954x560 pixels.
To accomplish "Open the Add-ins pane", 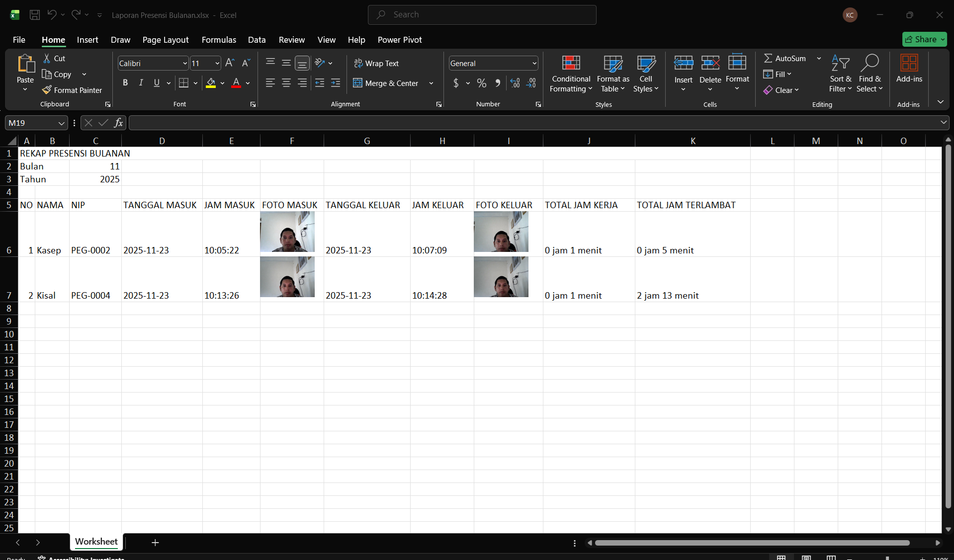I will 909,69.
